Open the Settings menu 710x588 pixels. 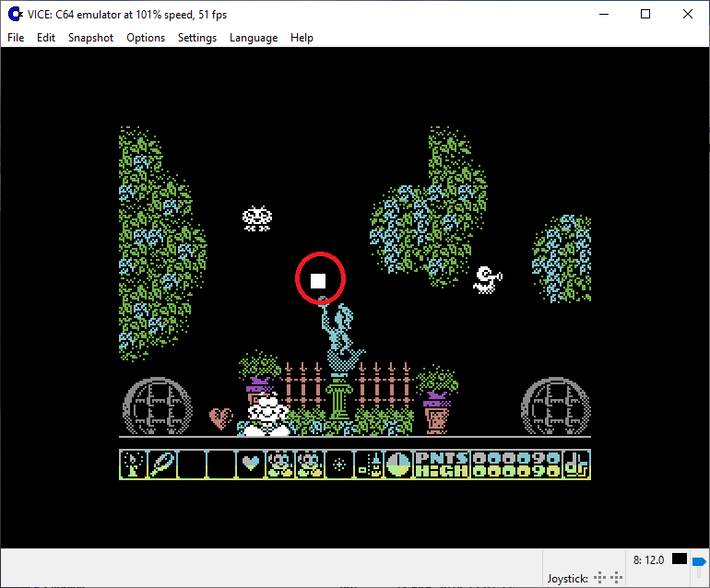point(197,38)
